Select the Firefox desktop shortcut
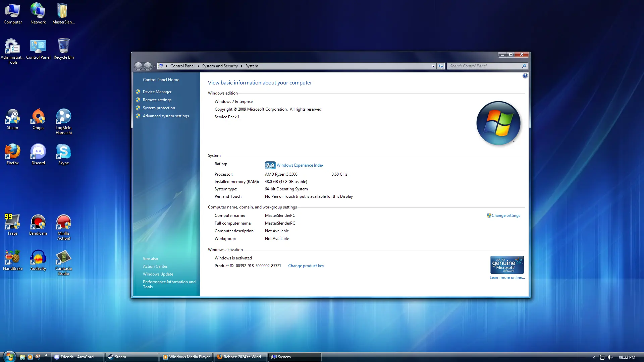Image resolution: width=644 pixels, height=362 pixels. [13, 155]
